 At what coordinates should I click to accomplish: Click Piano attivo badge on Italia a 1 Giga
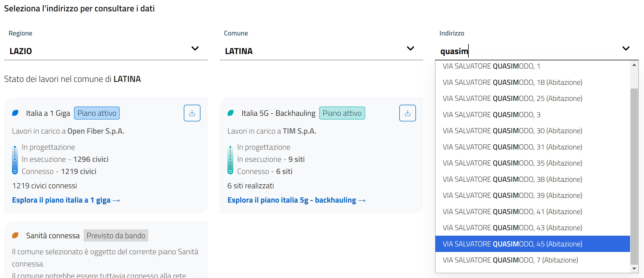point(97,113)
